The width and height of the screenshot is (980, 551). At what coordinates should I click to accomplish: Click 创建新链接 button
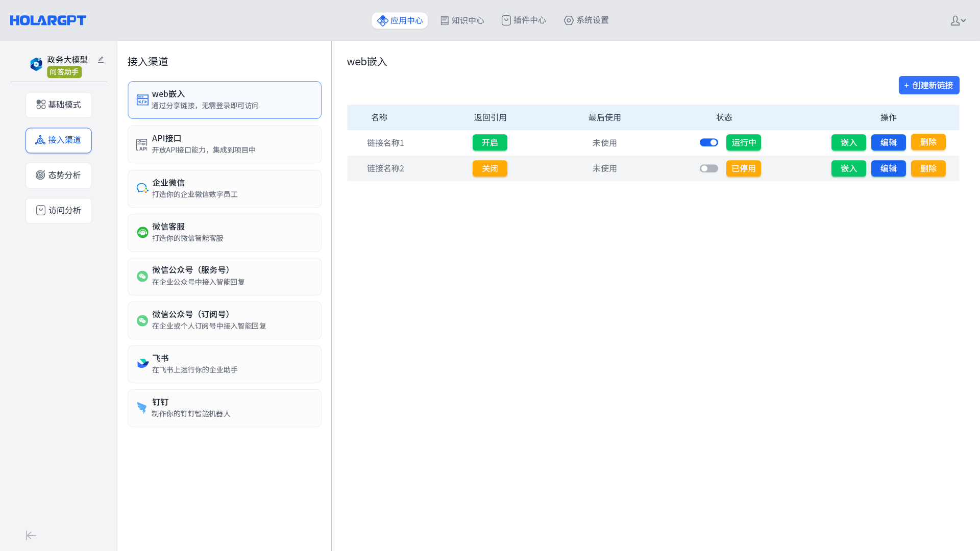pos(929,85)
